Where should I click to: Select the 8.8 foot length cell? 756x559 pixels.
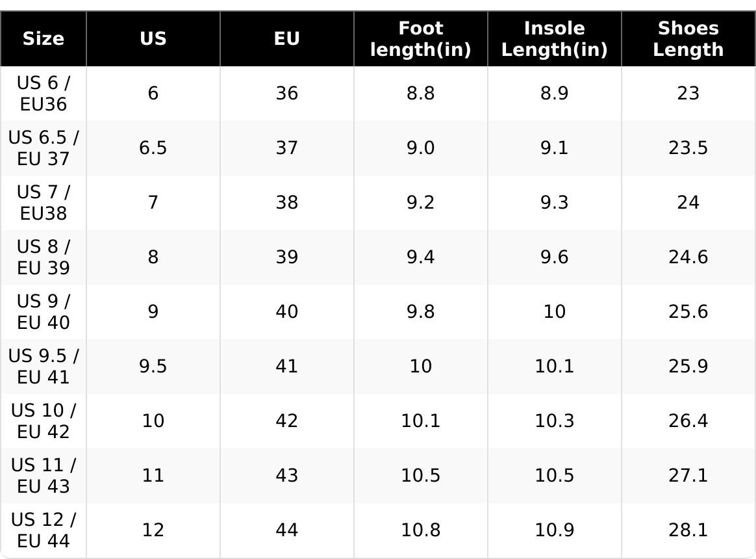click(x=420, y=94)
